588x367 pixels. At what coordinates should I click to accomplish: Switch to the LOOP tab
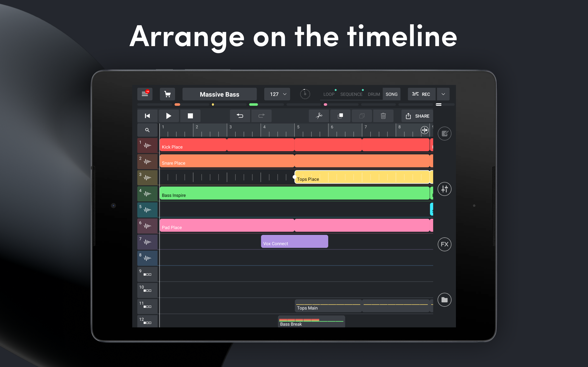pos(329,94)
